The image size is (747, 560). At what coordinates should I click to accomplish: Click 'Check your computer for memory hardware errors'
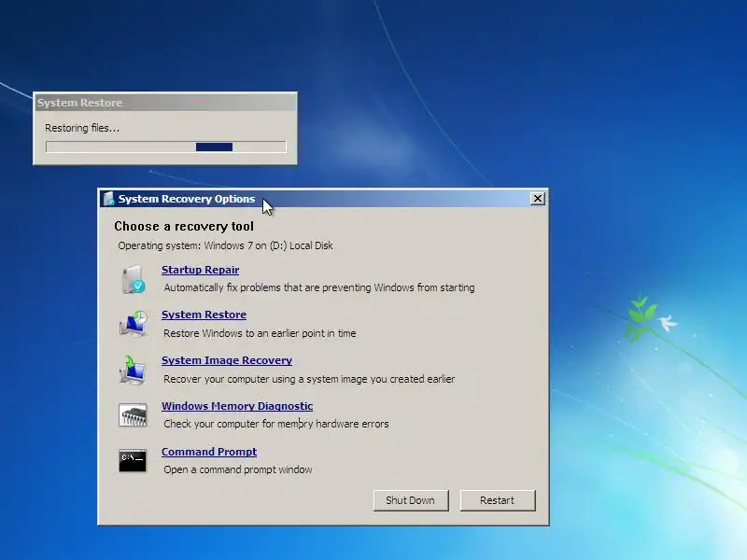pyautogui.click(x=276, y=424)
